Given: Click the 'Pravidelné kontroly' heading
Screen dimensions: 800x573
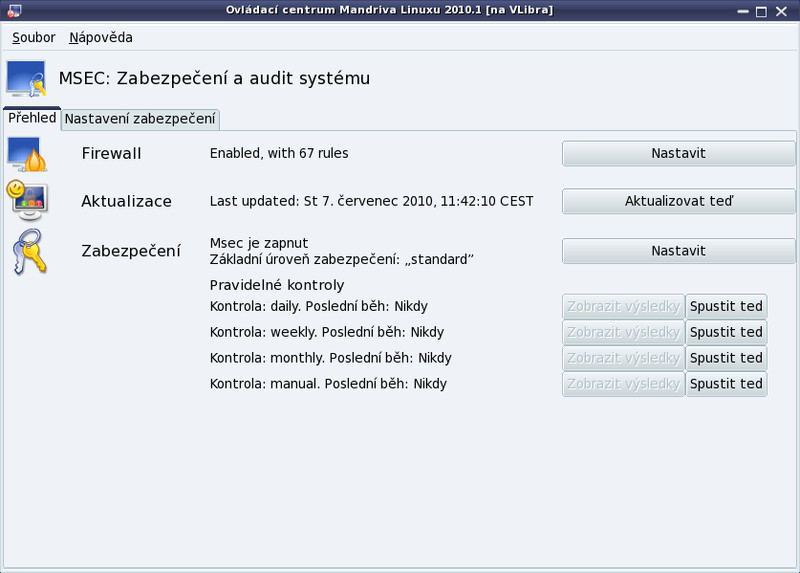Looking at the screenshot, I should point(277,285).
